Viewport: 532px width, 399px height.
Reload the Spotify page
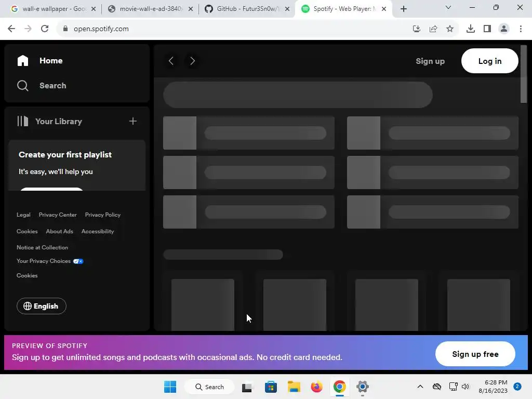pyautogui.click(x=45, y=29)
